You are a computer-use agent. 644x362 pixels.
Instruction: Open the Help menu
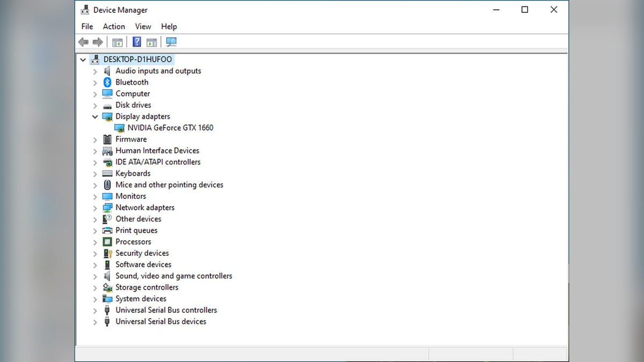point(169,26)
